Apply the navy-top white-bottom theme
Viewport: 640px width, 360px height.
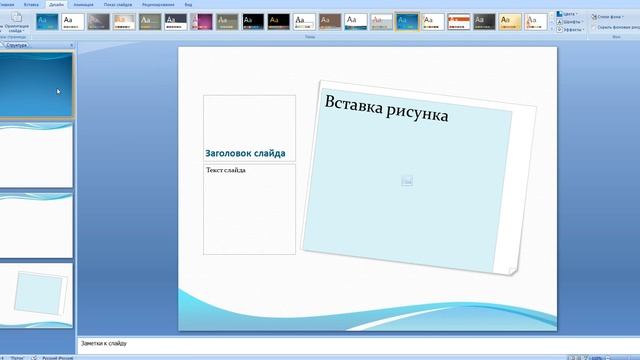(176, 22)
